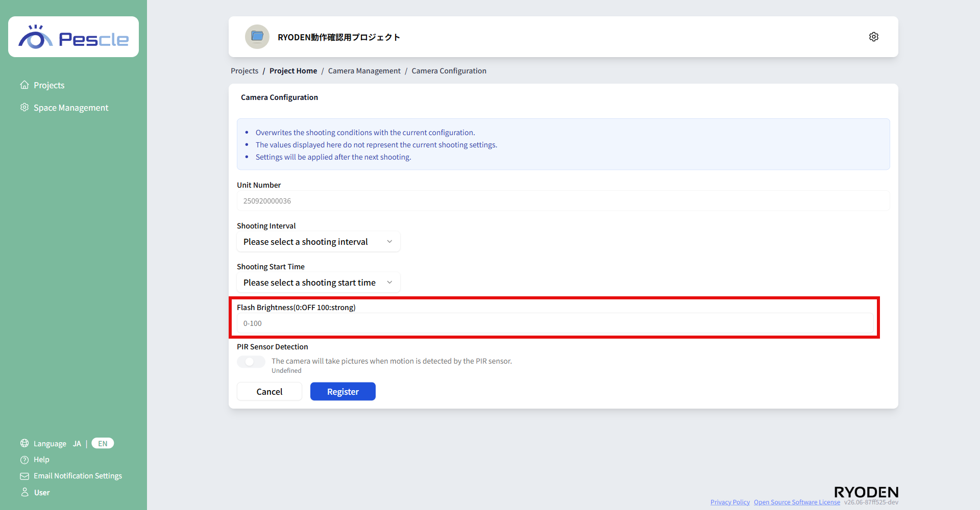Click the Help question mark icon
980x510 pixels.
click(24, 460)
